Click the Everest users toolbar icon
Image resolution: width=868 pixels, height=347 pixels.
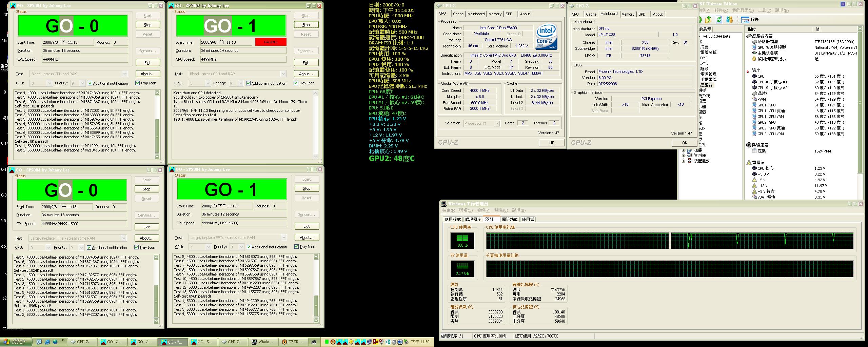[730, 20]
